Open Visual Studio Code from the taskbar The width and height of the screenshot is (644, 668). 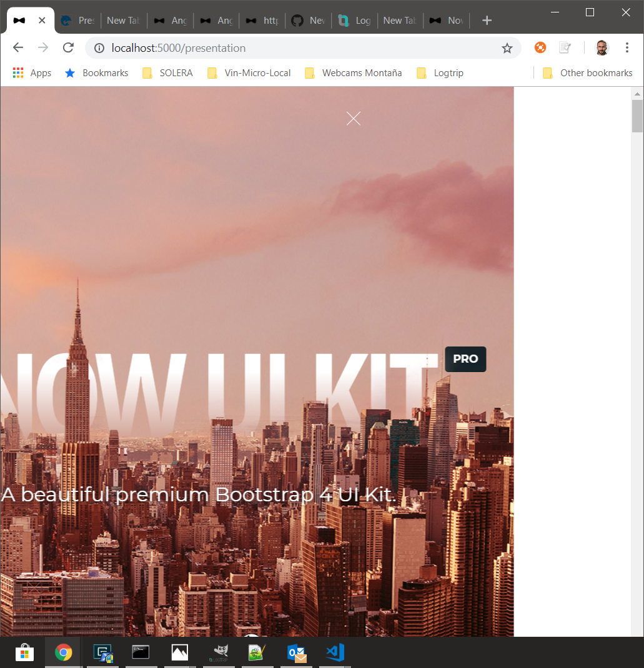335,653
